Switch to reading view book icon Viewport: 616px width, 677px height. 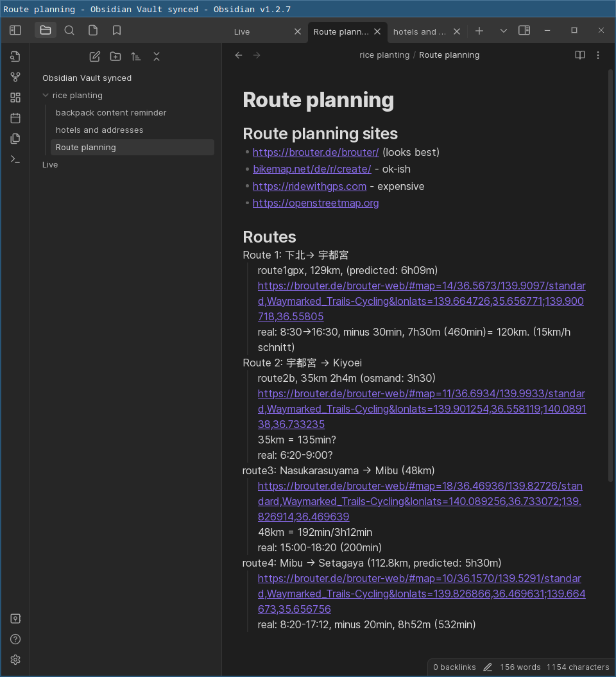click(x=579, y=55)
